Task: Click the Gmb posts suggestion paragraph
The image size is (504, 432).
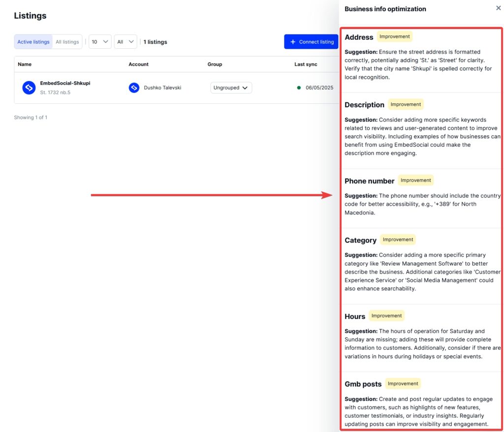Action: (x=418, y=411)
